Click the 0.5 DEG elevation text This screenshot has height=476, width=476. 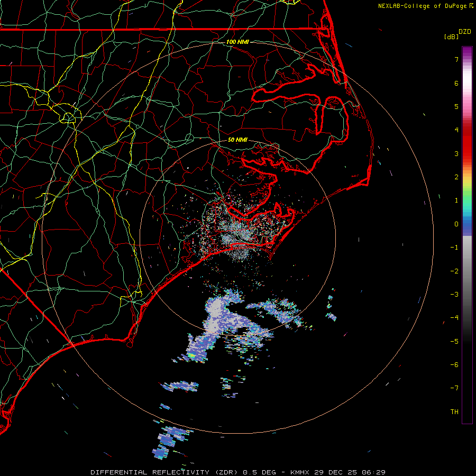[260, 472]
